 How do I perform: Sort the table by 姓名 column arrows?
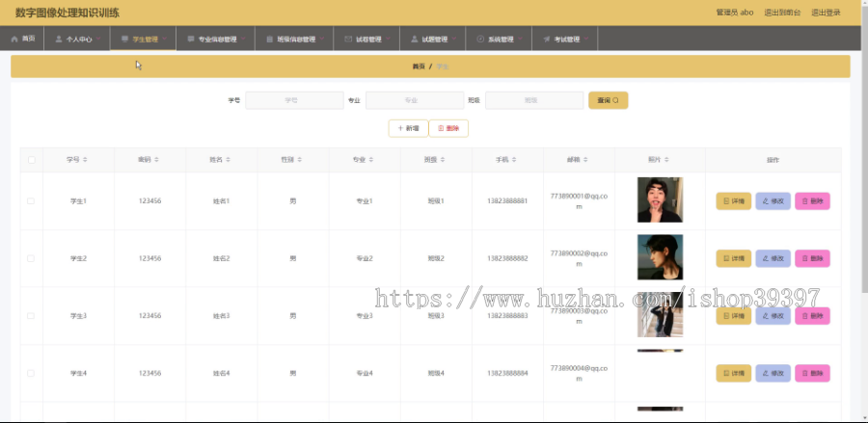click(x=228, y=159)
